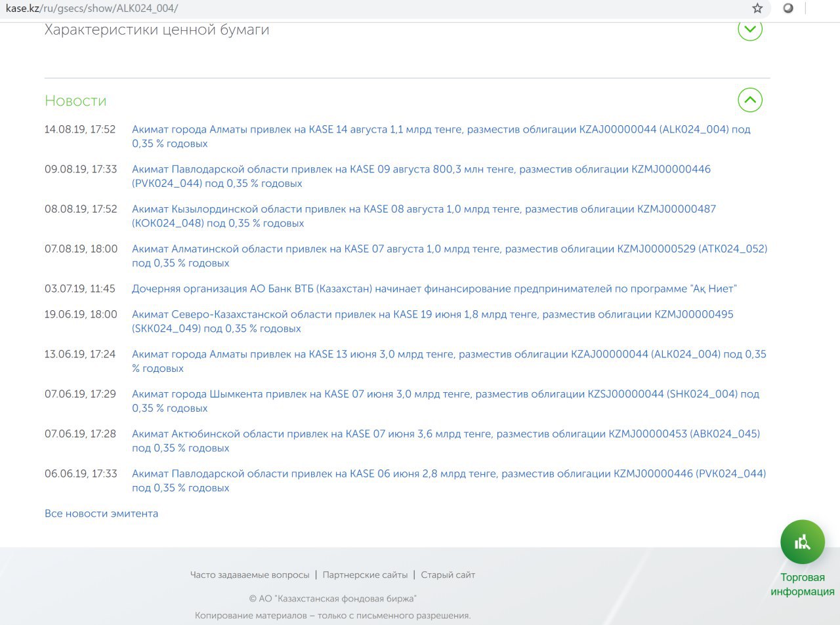Bookmark this page with the star icon
Image resolution: width=840 pixels, height=625 pixels.
coord(757,9)
